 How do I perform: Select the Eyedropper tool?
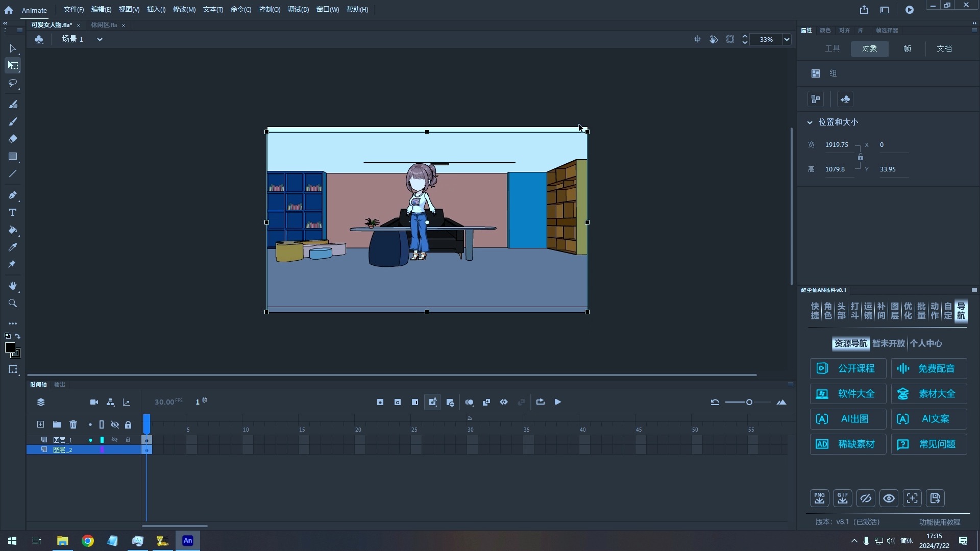click(13, 247)
